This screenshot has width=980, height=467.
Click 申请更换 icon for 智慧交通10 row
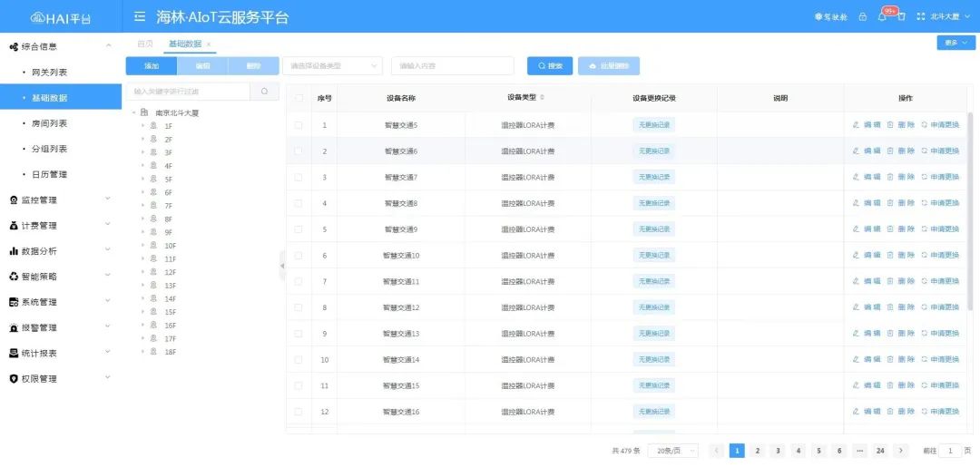point(924,256)
